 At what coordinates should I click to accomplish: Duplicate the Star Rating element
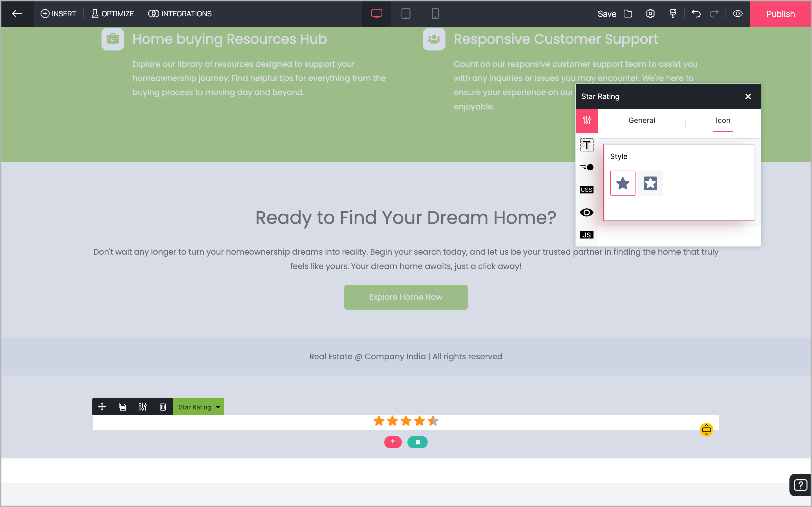coord(122,407)
